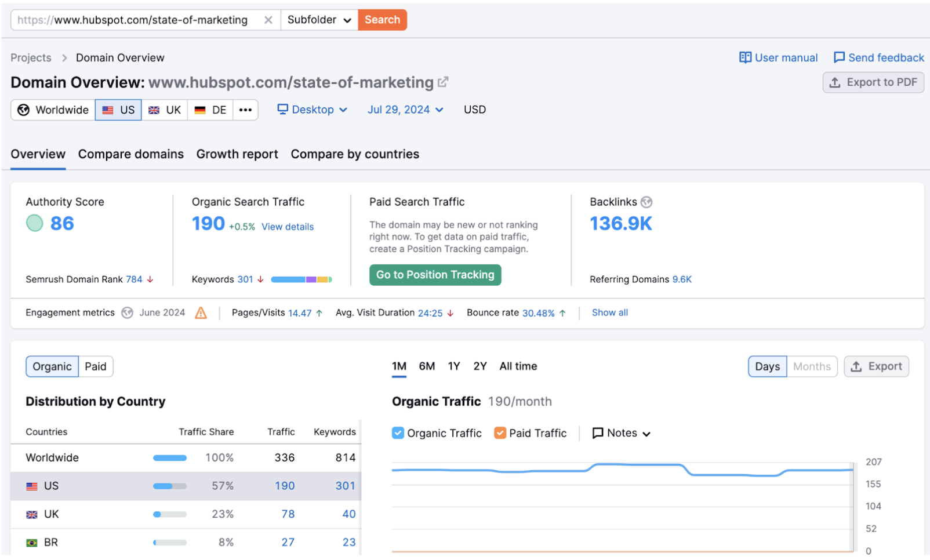Click the Desktop monitor icon
The height and width of the screenshot is (560, 930).
(x=282, y=109)
